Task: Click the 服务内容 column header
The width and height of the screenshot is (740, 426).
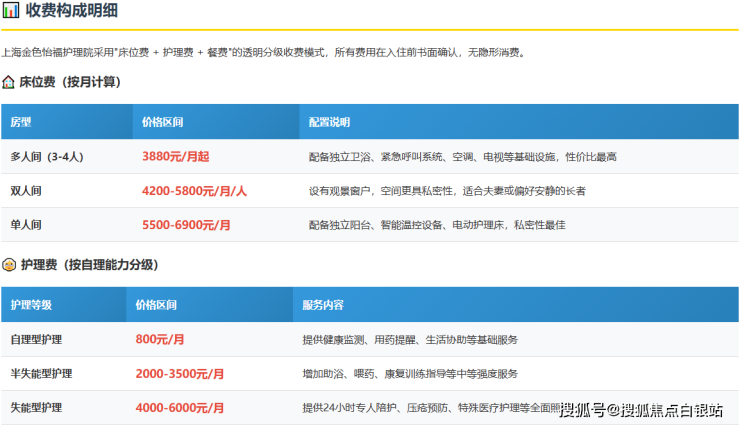Action: coord(323,304)
